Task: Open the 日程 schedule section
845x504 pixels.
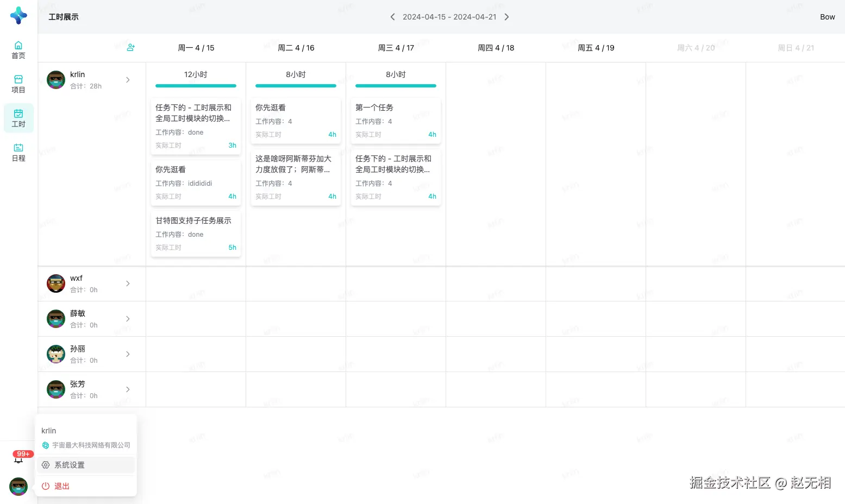Action: point(18,153)
